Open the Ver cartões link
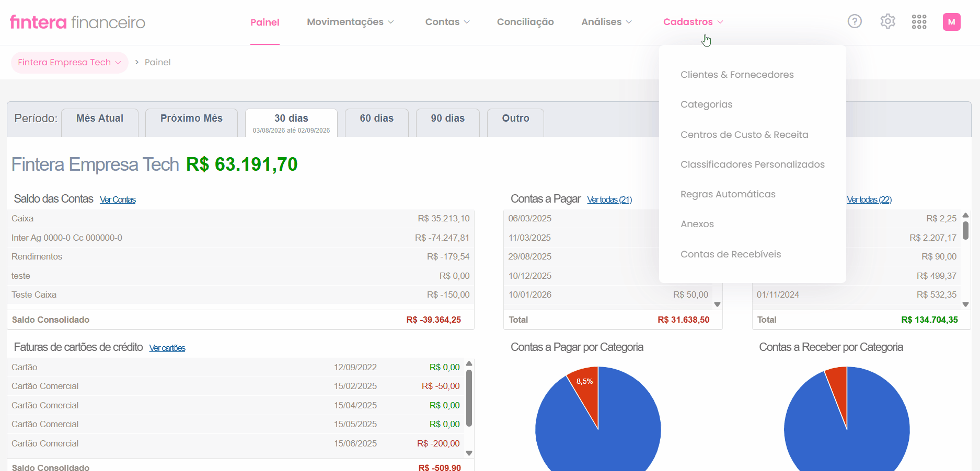 pos(167,348)
